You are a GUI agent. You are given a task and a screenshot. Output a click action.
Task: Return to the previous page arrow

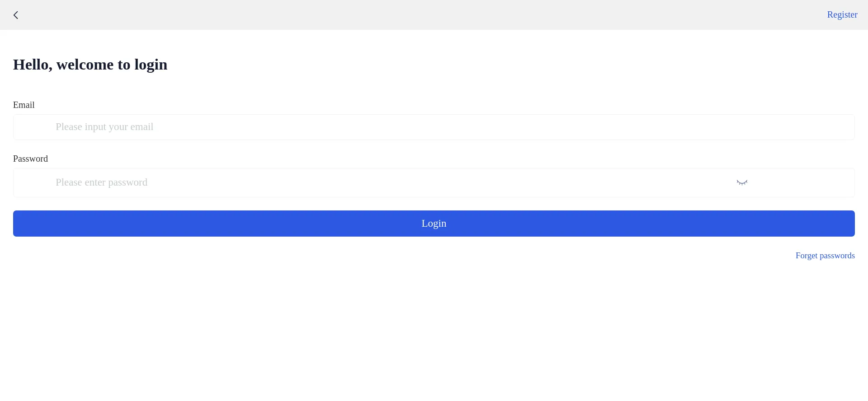click(16, 15)
